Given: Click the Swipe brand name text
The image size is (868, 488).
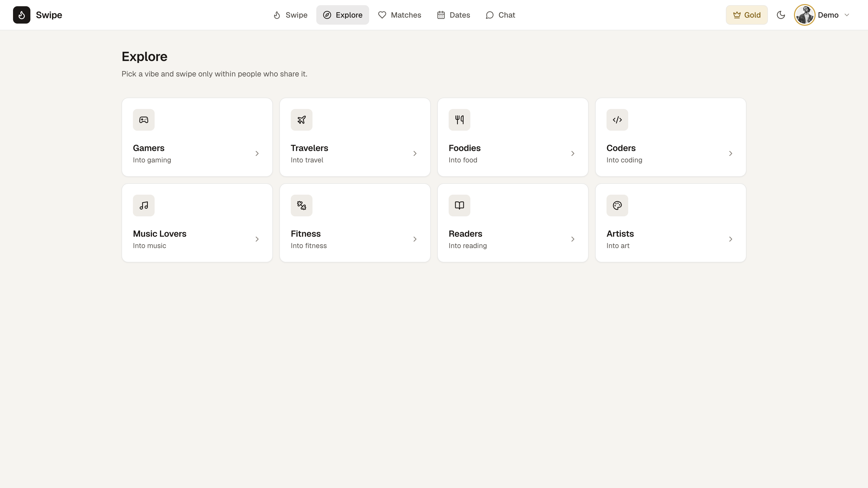Looking at the screenshot, I should 49,15.
